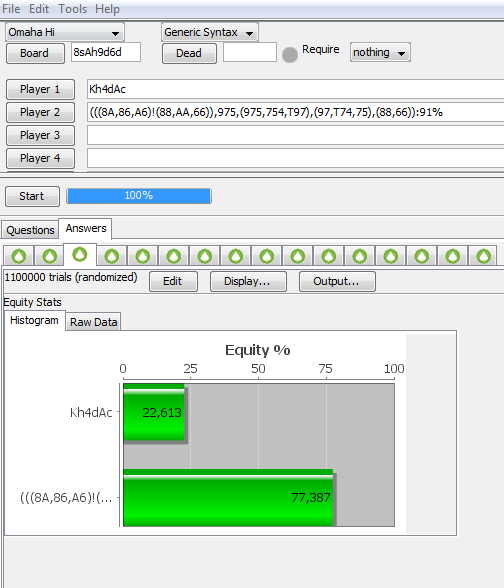Select the fifth green-ring answer tab

(143, 256)
